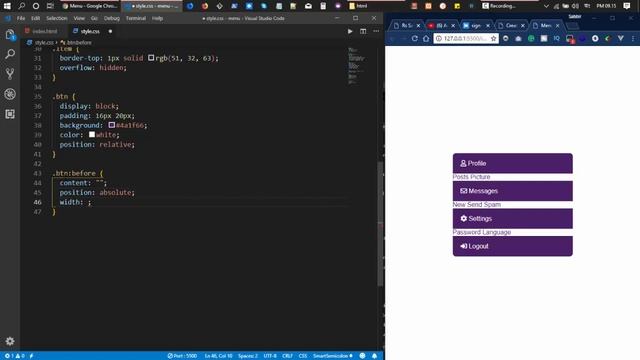This screenshot has height=360, width=640.
Task: Click the VS Code minimap
Action: (356, 65)
